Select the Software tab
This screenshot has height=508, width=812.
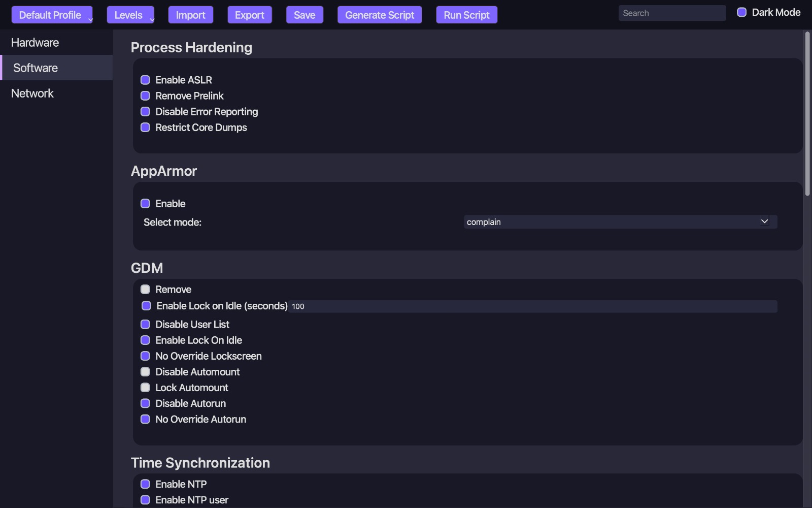pos(56,68)
